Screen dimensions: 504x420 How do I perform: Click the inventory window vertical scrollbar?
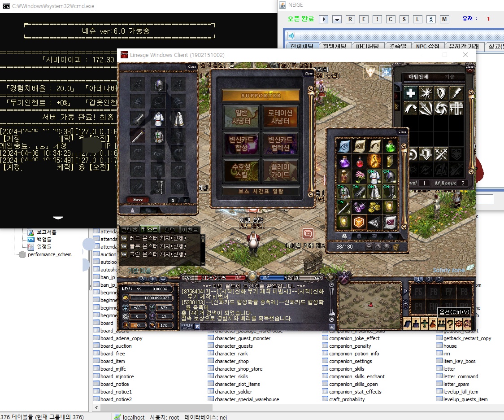tap(404, 186)
